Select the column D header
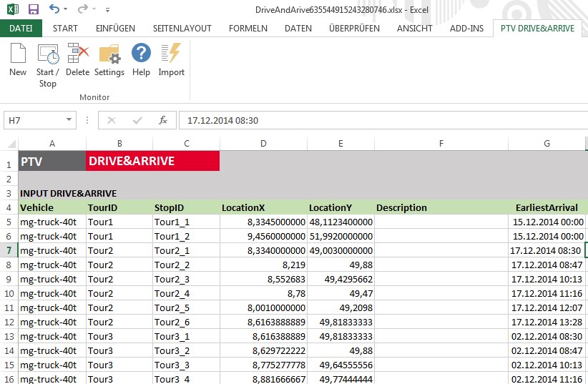The height and width of the screenshot is (384, 588). coord(263,144)
